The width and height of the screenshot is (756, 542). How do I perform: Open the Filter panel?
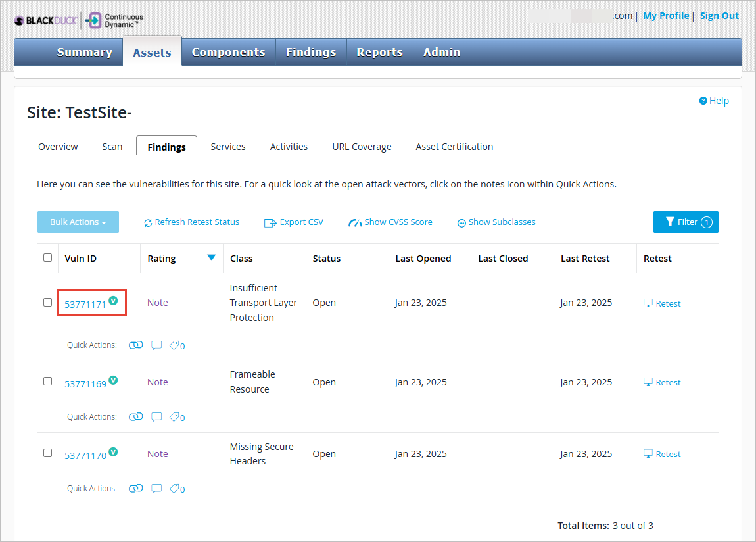[686, 222]
